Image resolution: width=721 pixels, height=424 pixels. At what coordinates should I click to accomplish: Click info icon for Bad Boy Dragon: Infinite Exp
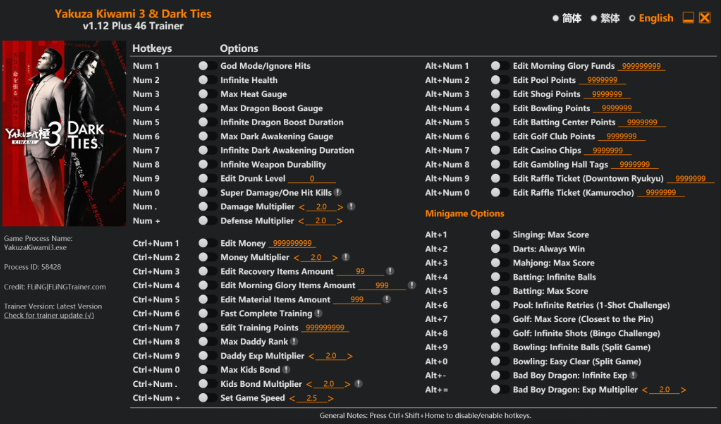pyautogui.click(x=633, y=375)
